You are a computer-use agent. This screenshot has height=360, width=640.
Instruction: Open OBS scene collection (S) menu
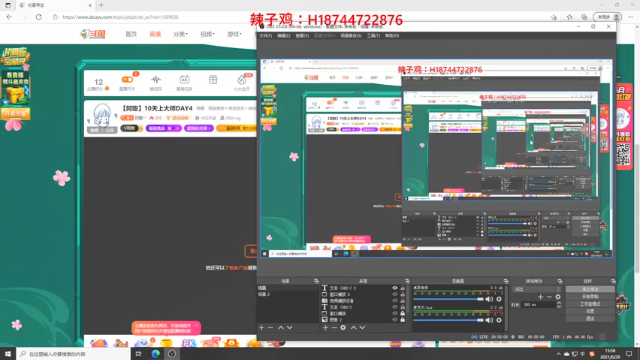[351, 36]
